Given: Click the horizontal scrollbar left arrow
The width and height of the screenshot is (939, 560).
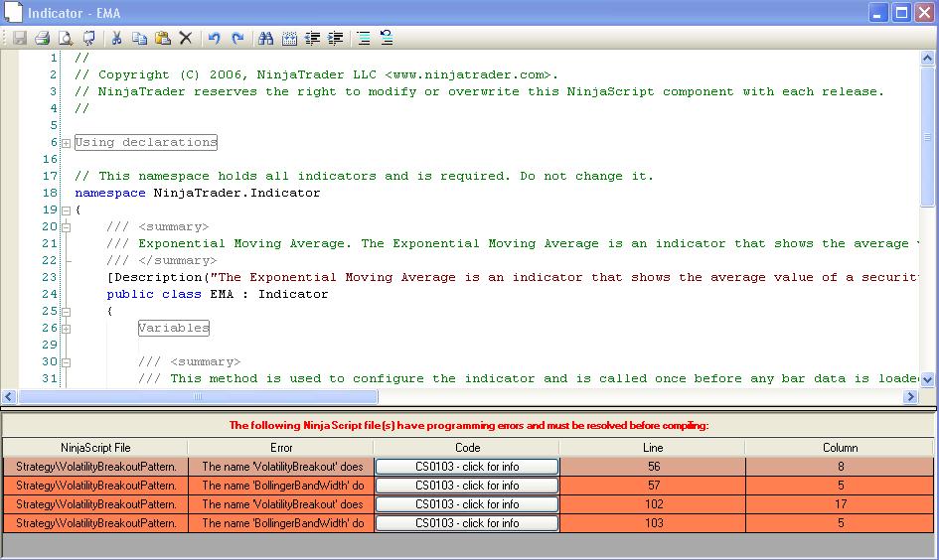Looking at the screenshot, I should (9, 397).
